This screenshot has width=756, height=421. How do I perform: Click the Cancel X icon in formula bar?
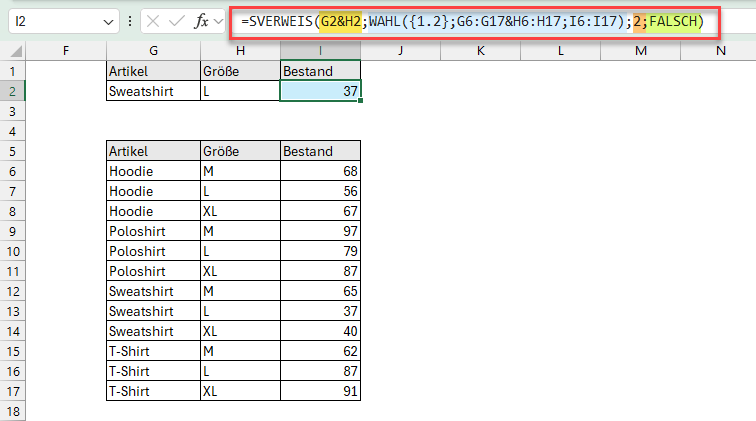[152, 21]
